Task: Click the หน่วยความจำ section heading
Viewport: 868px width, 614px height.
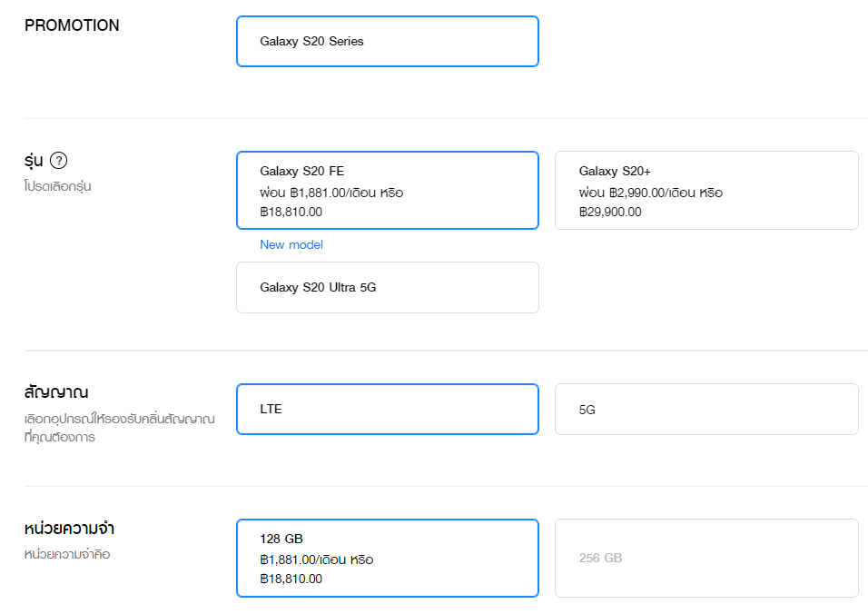Action: (69, 529)
